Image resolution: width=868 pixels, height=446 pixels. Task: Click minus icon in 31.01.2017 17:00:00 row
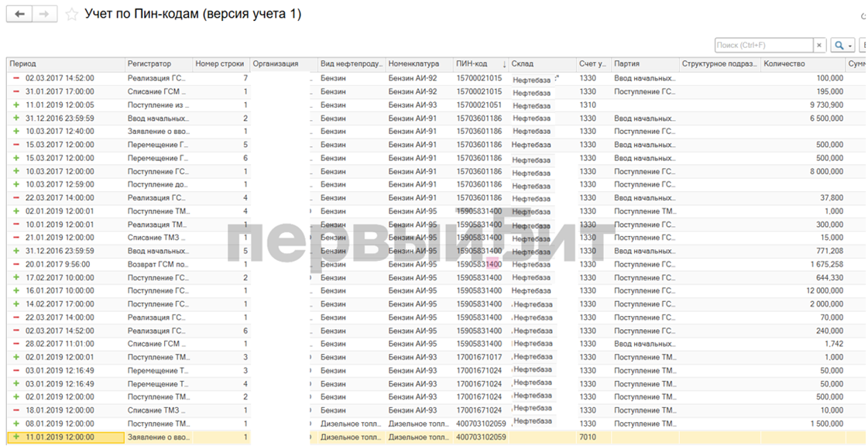click(x=16, y=91)
